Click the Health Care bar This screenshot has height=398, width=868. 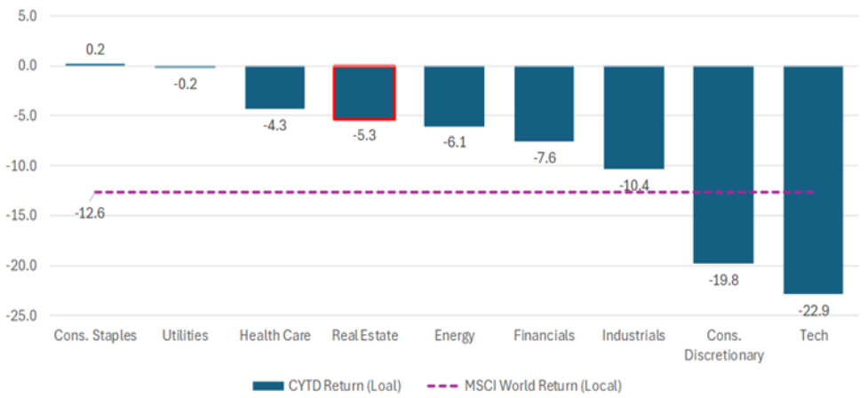pos(275,87)
